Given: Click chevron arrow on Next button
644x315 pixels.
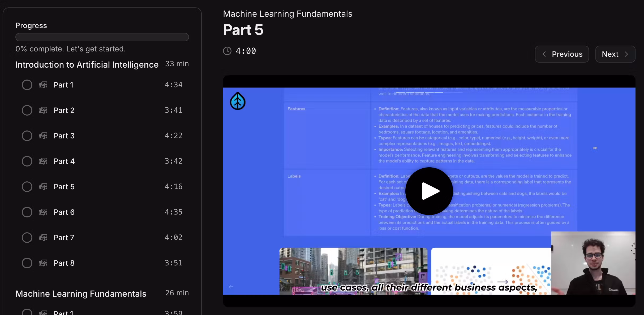Looking at the screenshot, I should coord(626,54).
